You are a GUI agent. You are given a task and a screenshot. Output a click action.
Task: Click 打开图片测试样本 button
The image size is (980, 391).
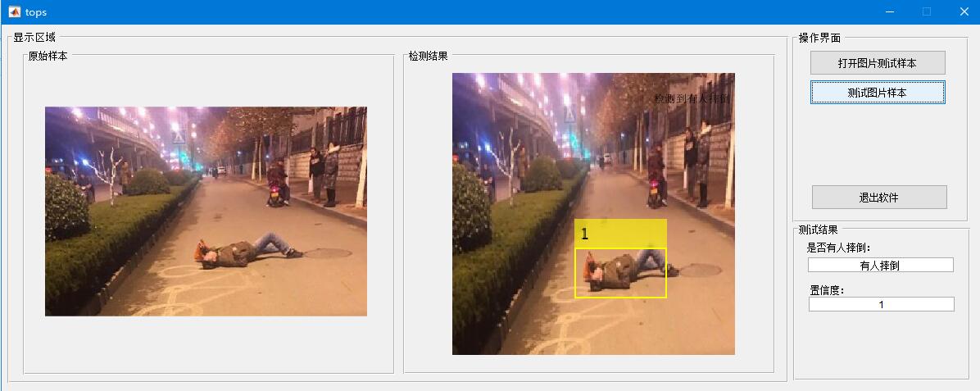point(878,63)
